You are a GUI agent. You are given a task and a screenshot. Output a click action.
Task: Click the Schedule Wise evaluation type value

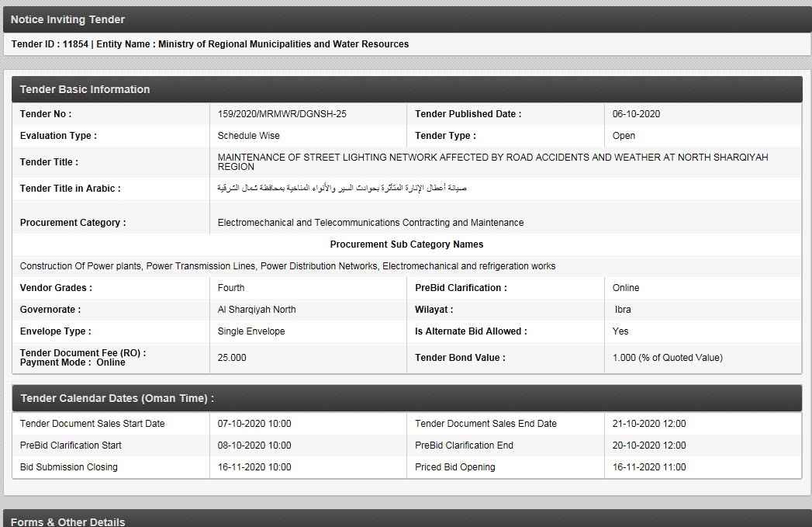[248, 136]
